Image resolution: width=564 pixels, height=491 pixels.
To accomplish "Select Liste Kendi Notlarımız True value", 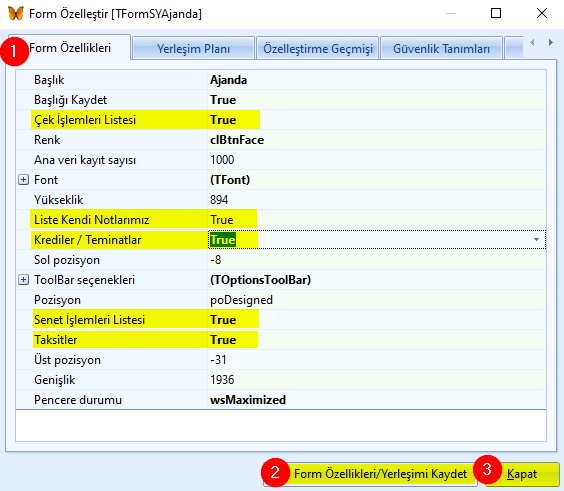I will (x=222, y=220).
